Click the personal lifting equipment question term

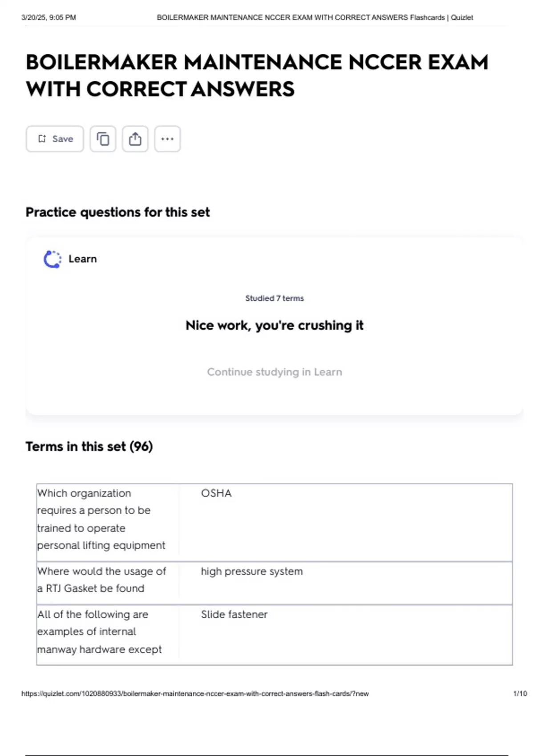pyautogui.click(x=101, y=519)
